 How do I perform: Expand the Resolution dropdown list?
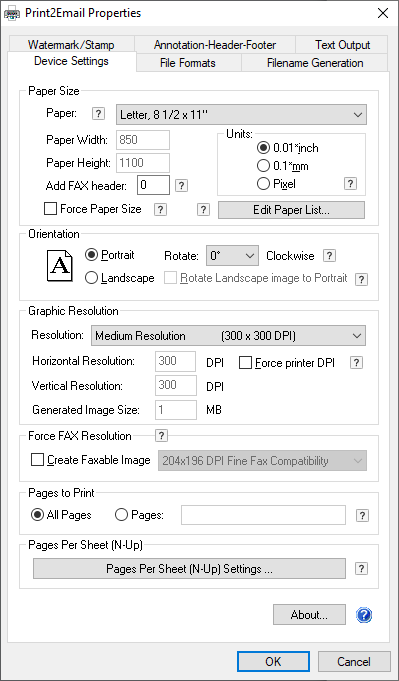tap(228, 336)
